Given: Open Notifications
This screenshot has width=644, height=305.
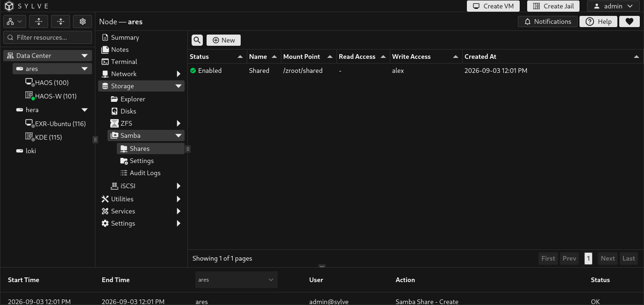Looking at the screenshot, I should point(548,21).
